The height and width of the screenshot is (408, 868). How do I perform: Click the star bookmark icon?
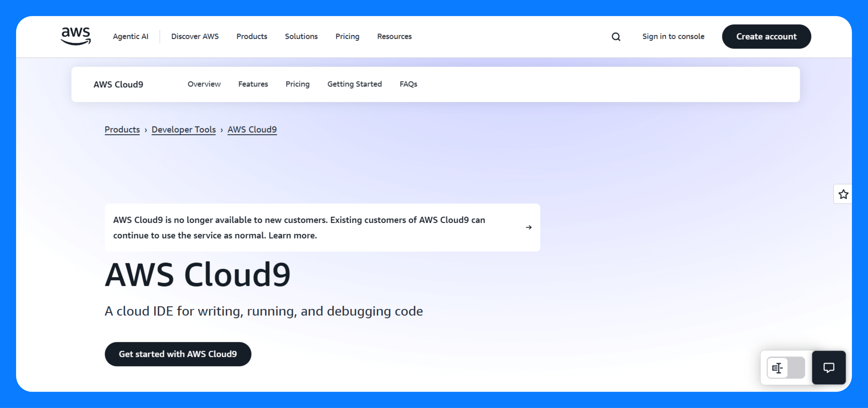[843, 194]
